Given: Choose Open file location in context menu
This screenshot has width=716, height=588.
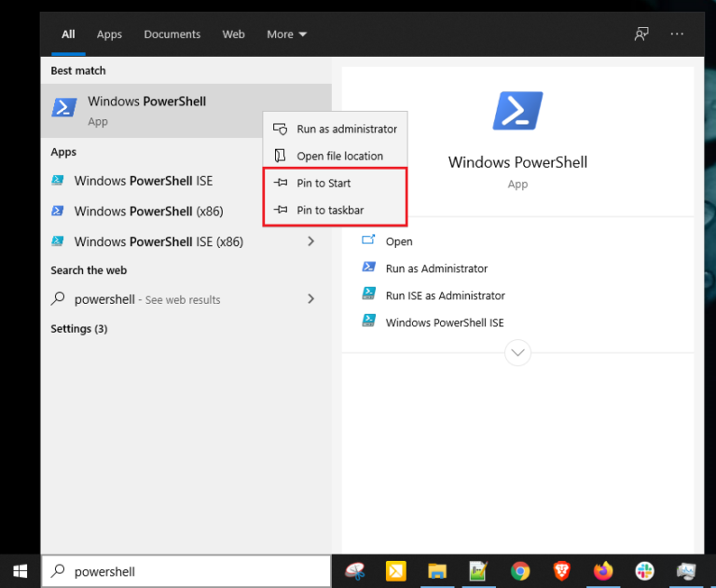Looking at the screenshot, I should (336, 157).
